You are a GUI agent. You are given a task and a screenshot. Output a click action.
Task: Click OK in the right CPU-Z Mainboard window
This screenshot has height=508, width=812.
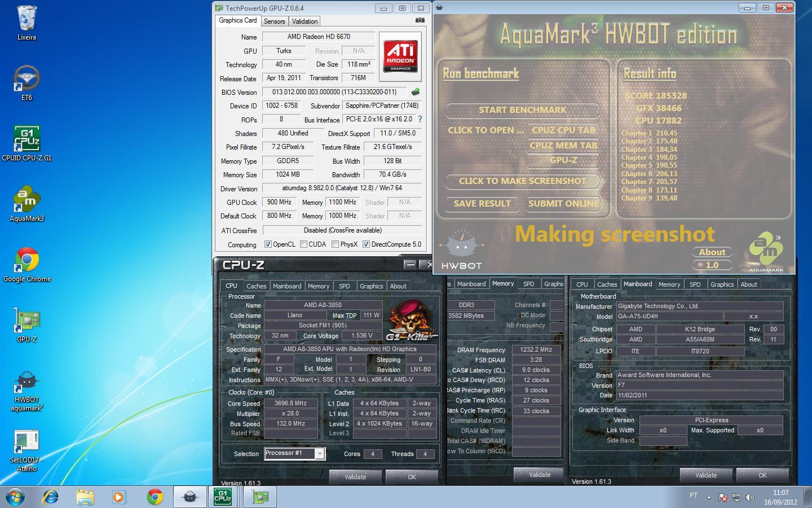tap(762, 475)
